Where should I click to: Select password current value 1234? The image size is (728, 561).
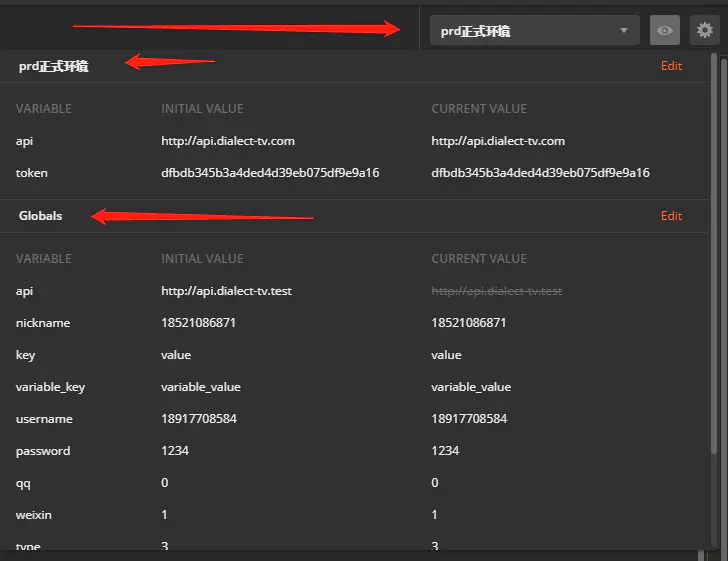click(445, 451)
